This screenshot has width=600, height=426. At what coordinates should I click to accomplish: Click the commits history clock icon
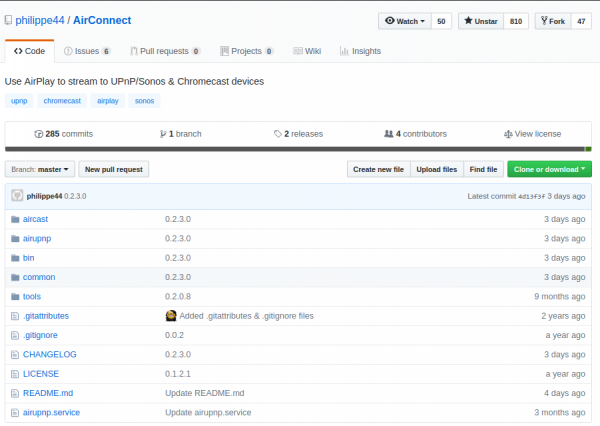tap(38, 134)
